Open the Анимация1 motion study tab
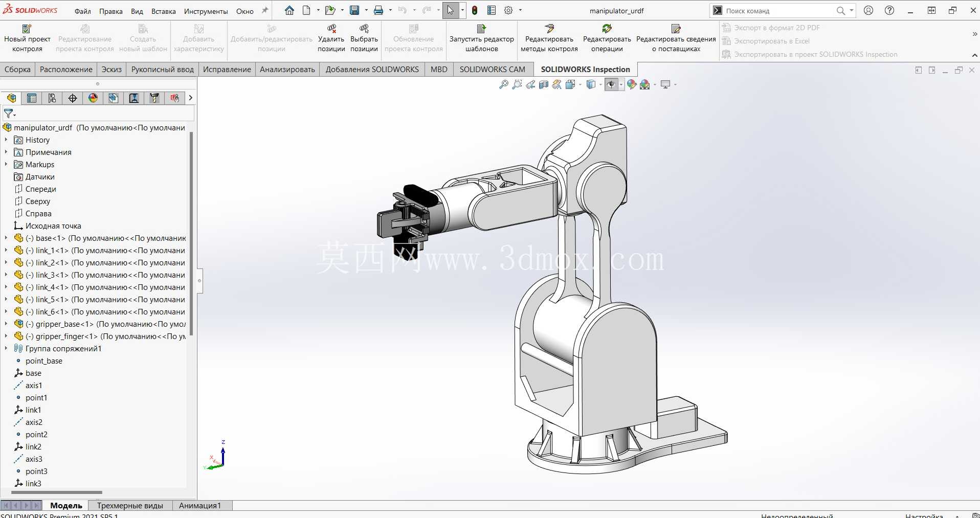Screen dimensions: 980x518 click(200, 505)
